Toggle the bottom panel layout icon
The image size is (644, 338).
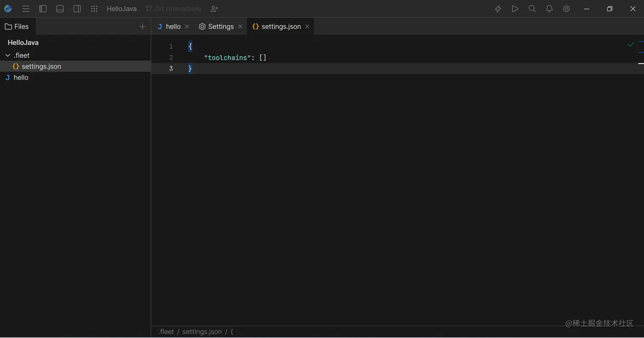coord(60,9)
